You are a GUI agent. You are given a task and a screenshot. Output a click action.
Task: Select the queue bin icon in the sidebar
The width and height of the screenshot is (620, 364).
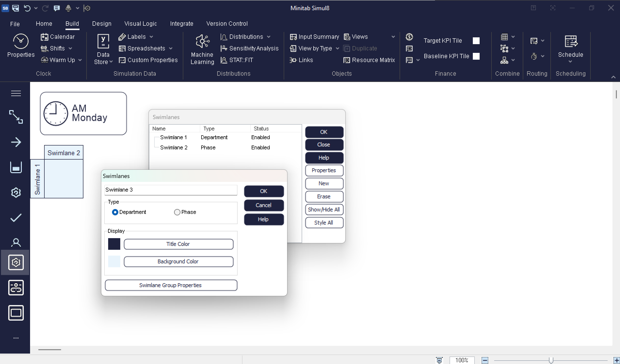[x=16, y=167]
